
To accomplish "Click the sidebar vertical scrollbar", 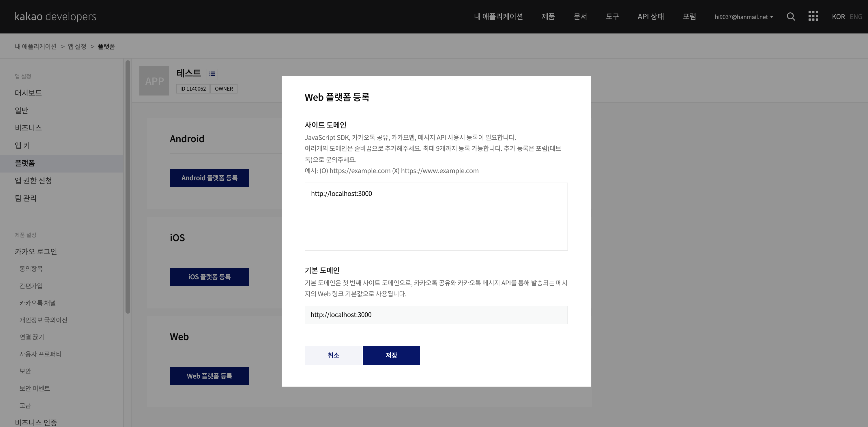I will (128, 187).
